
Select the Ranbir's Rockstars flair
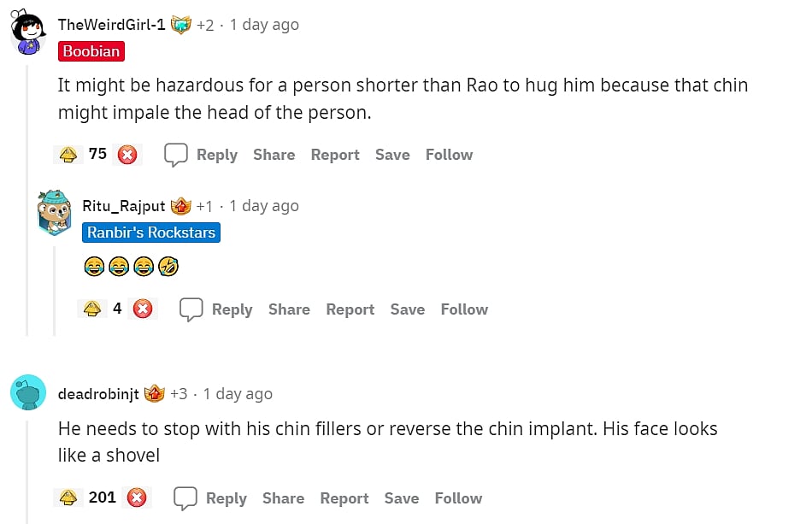[151, 233]
